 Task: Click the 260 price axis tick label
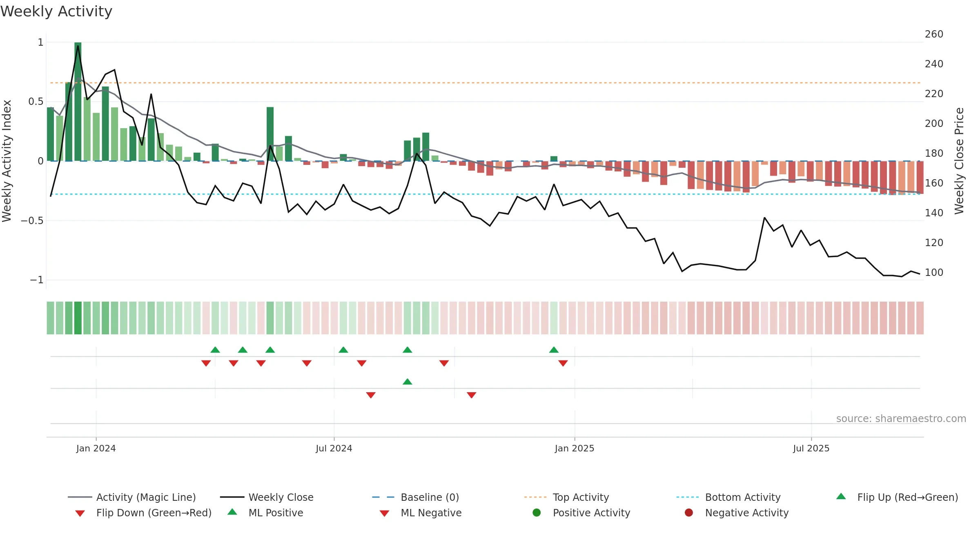coord(934,34)
